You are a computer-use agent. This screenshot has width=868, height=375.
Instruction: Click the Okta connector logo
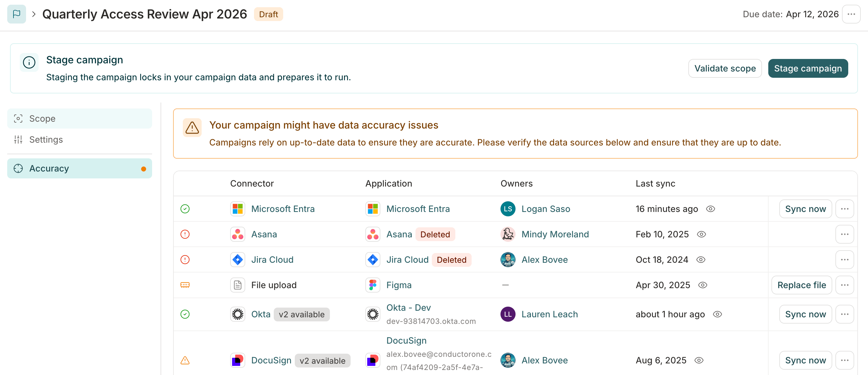click(238, 314)
